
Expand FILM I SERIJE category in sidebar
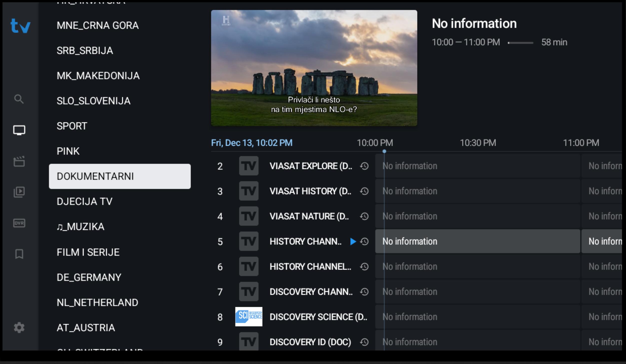[88, 252]
